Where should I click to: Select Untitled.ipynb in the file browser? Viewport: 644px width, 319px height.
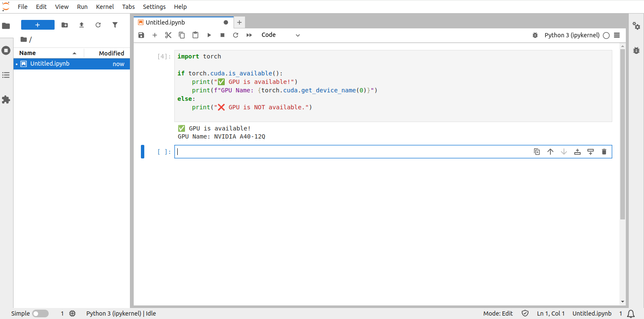50,64
